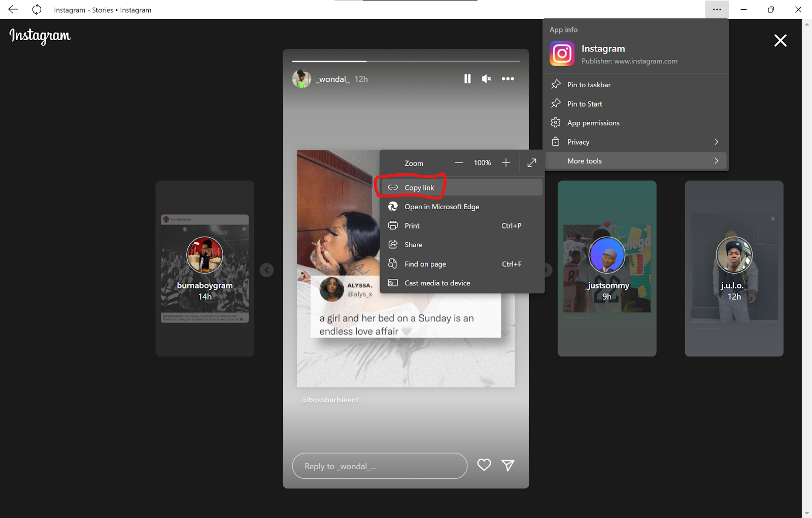The width and height of the screenshot is (812, 518).
Task: Click the cast media screen icon
Action: click(393, 283)
